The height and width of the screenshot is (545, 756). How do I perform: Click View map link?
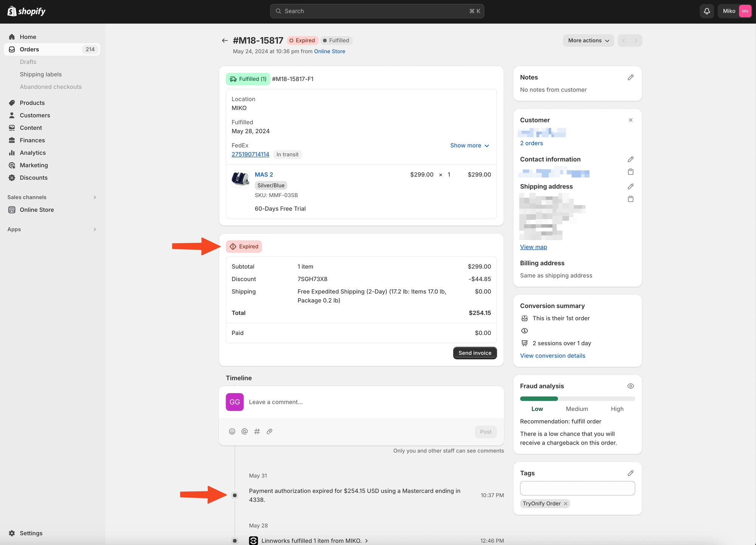pos(533,247)
